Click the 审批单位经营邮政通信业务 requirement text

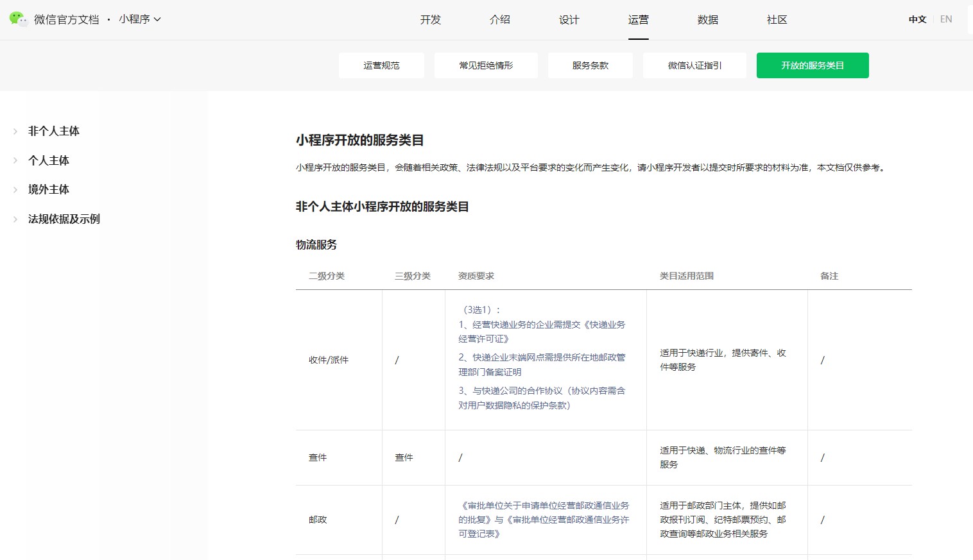[x=544, y=520]
